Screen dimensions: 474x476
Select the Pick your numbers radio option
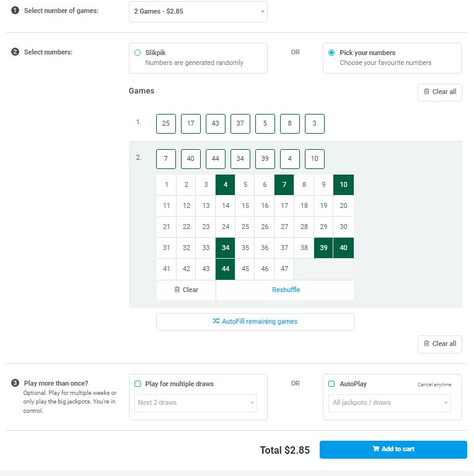pyautogui.click(x=331, y=53)
